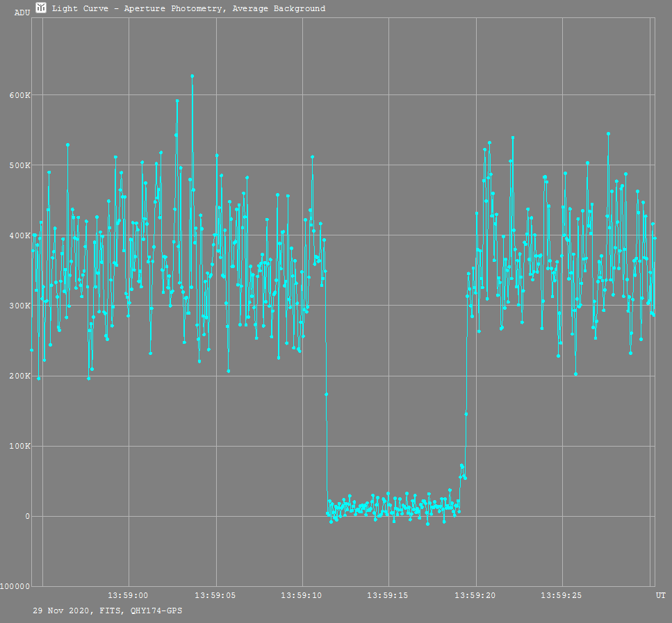
Task: Click the 13:59:05 time axis label
Action: coord(215,595)
